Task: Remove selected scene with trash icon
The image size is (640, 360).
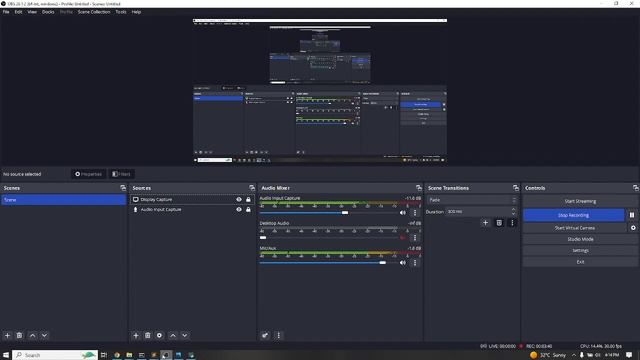Action: [x=19, y=336]
